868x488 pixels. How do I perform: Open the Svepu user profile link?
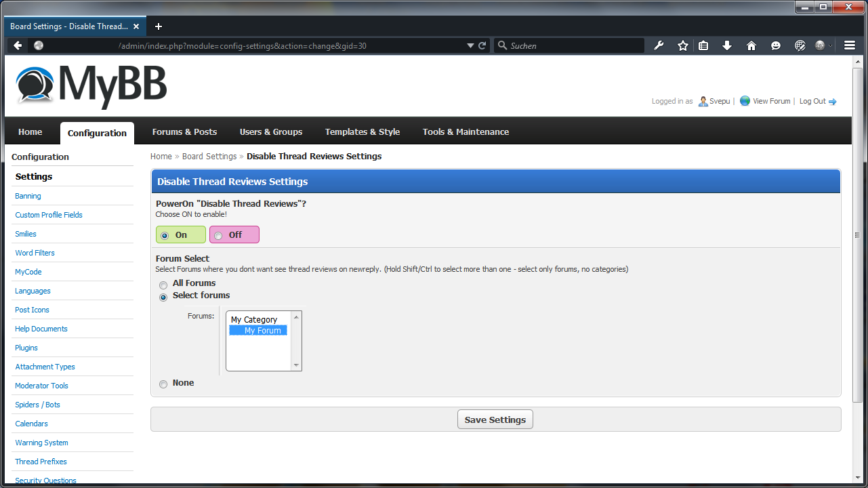tap(720, 101)
